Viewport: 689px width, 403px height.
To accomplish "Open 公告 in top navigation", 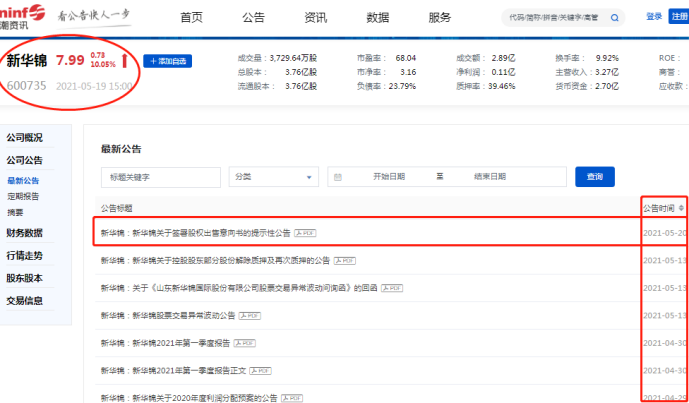I will tap(254, 18).
